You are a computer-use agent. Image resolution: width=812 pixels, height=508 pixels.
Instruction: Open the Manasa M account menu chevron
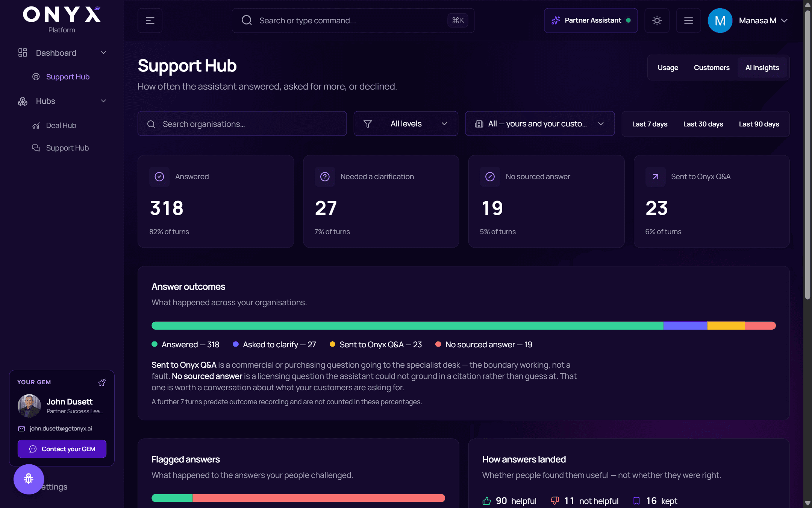(784, 21)
